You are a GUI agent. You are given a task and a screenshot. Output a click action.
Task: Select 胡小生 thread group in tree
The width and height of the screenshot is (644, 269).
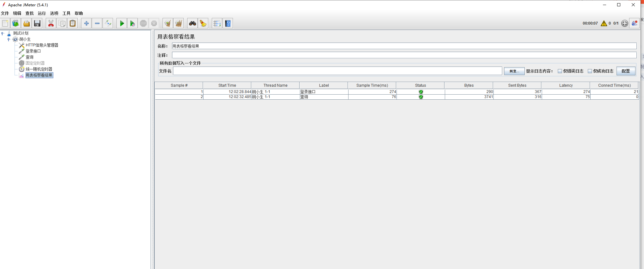pyautogui.click(x=25, y=39)
